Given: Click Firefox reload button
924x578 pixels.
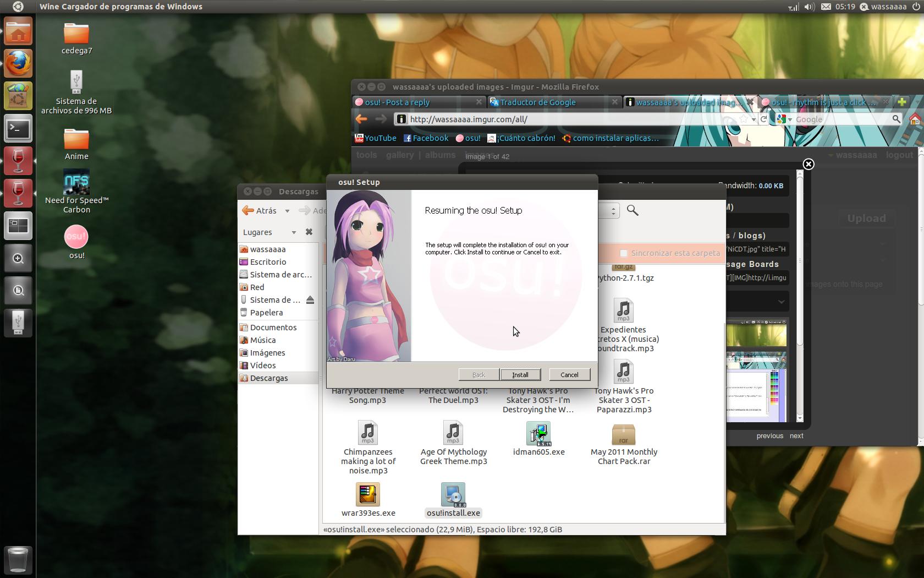Looking at the screenshot, I should tap(763, 119).
